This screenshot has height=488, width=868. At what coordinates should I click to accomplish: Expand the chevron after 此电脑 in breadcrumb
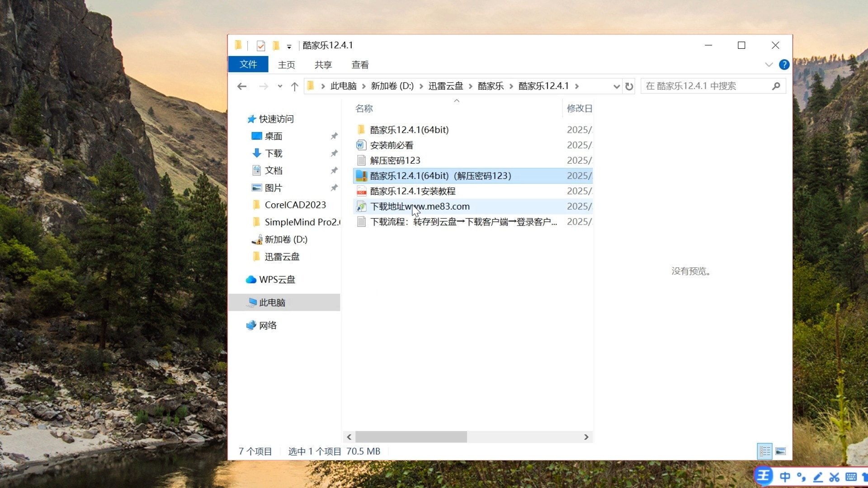pyautogui.click(x=363, y=86)
